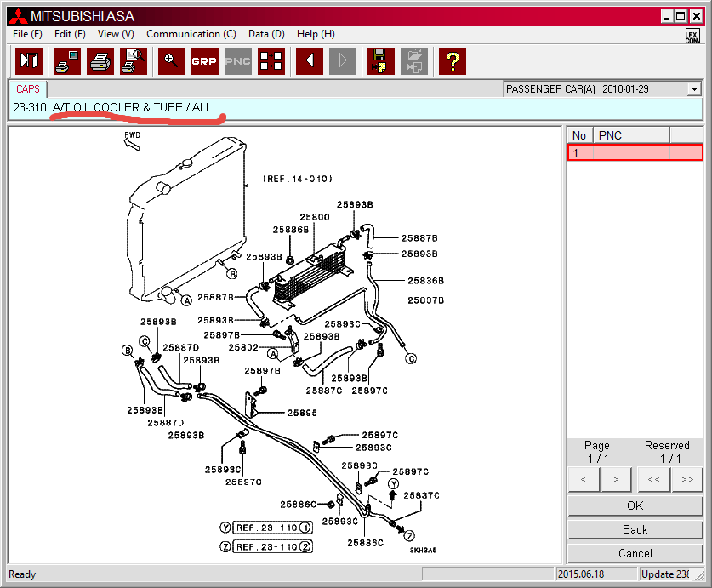Go to previous illustration with left arrow
Image resolution: width=712 pixels, height=588 pixels.
pyautogui.click(x=310, y=61)
